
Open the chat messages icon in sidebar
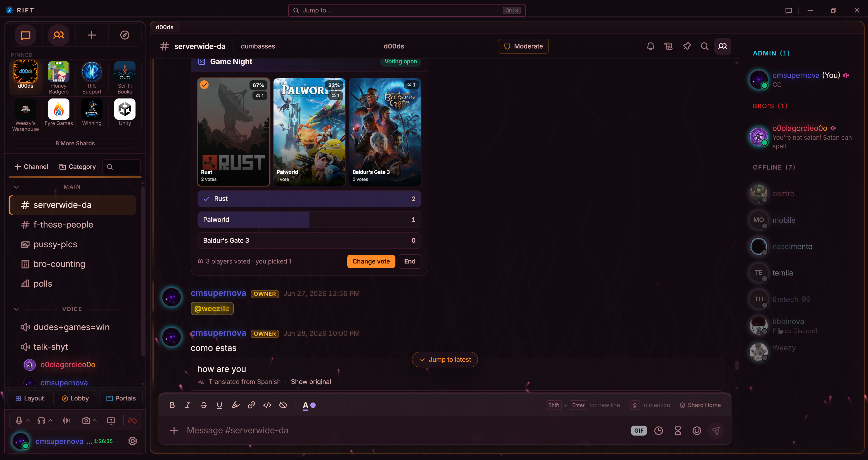coord(26,35)
